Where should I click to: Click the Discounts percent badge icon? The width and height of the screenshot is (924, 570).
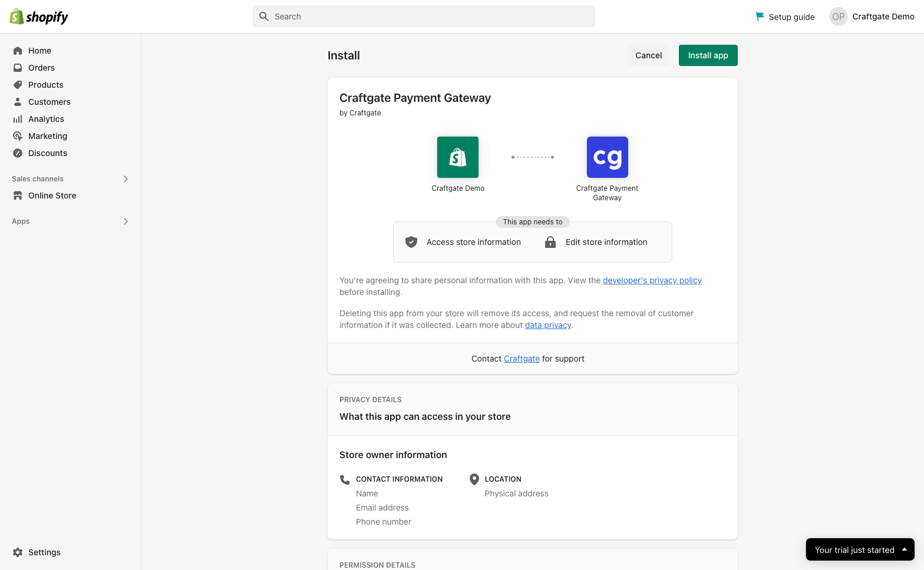[18, 153]
